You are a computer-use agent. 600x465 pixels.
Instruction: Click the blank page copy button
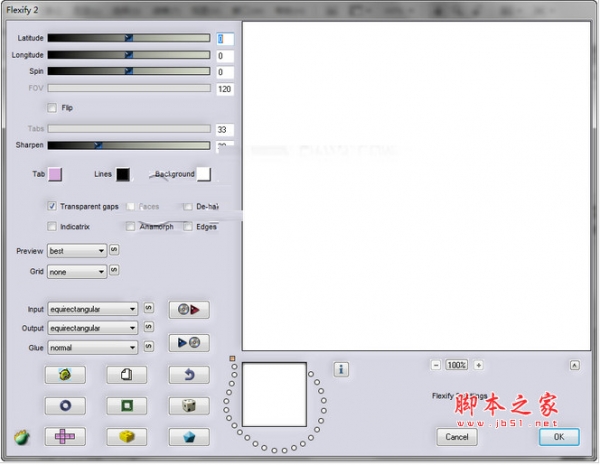[x=127, y=375]
